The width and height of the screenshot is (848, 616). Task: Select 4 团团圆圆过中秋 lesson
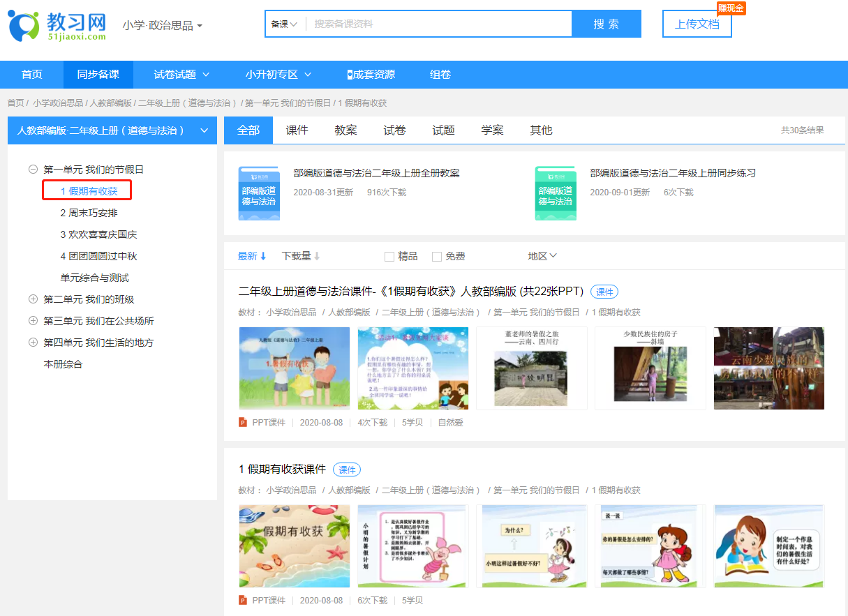(x=98, y=256)
